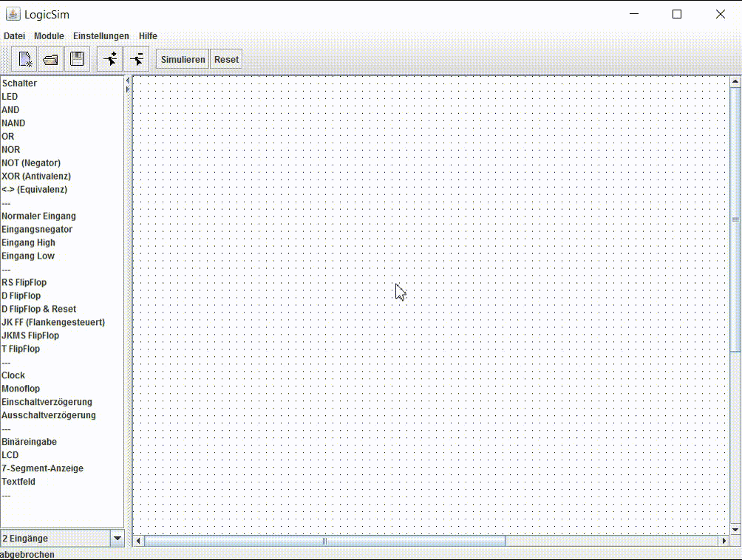Screen dimensions: 742x560
Task: Save the circuit with the floppy icon
Action: click(x=77, y=59)
